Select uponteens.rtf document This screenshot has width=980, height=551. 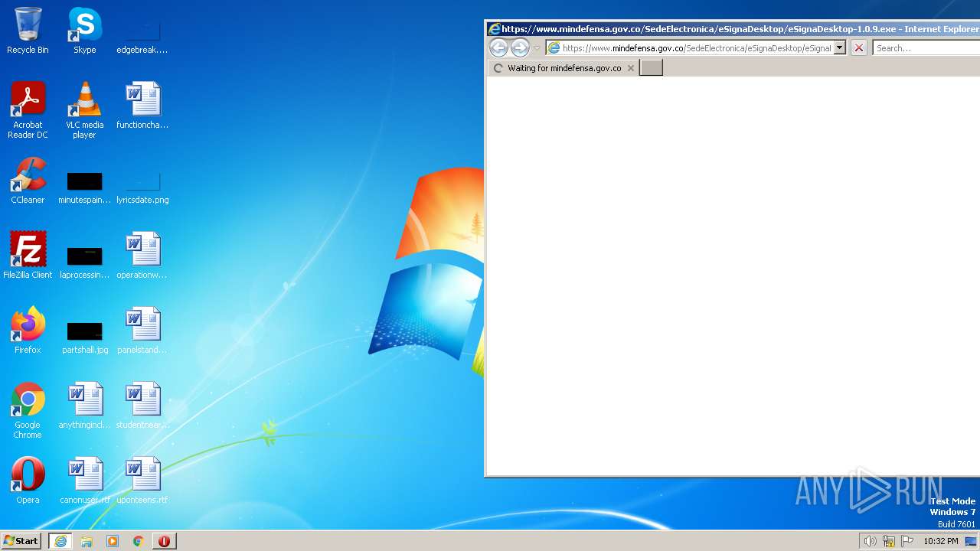point(142,481)
